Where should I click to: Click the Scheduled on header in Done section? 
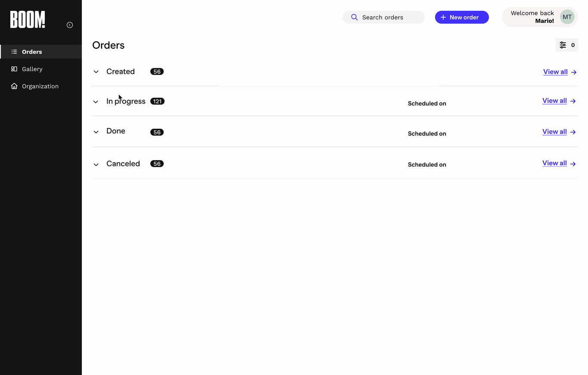click(427, 133)
